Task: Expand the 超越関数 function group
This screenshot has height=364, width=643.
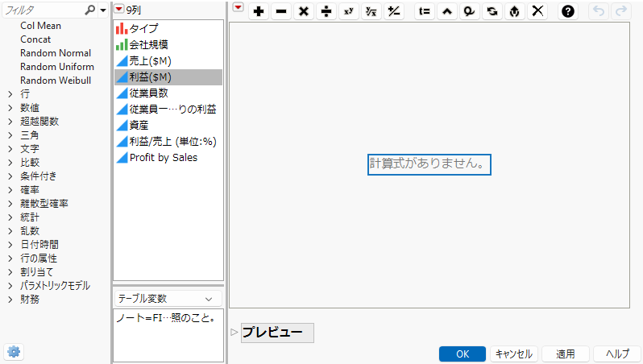Action: tap(10, 122)
